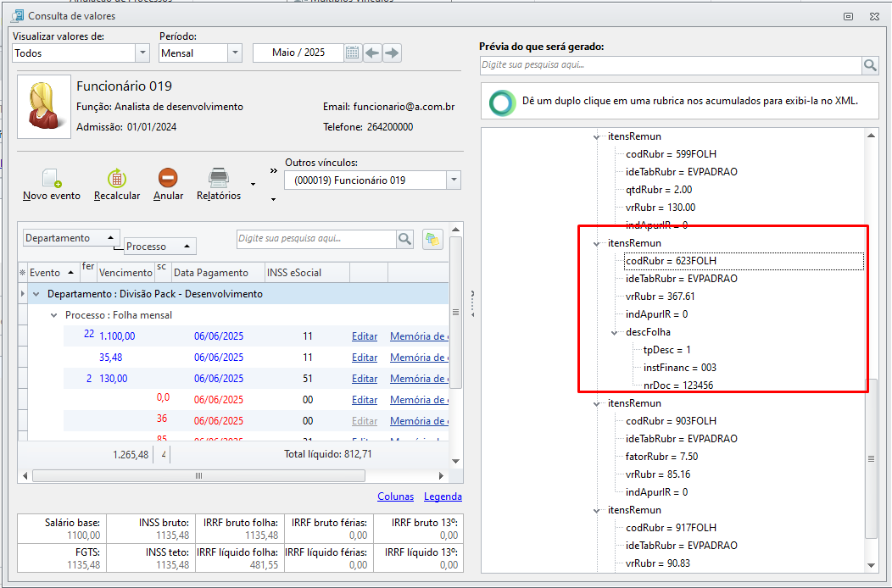892x588 pixels.
Task: Open the Relatórios printer icon
Action: coord(219,179)
